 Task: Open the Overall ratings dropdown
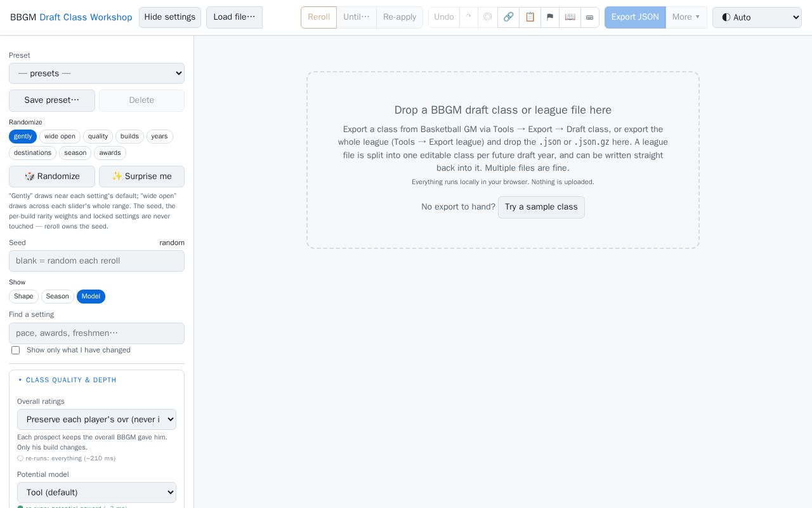(x=96, y=419)
